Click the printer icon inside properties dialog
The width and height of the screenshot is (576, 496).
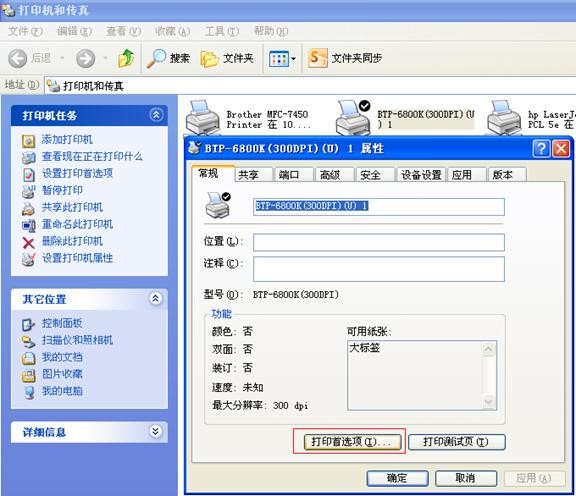point(218,204)
